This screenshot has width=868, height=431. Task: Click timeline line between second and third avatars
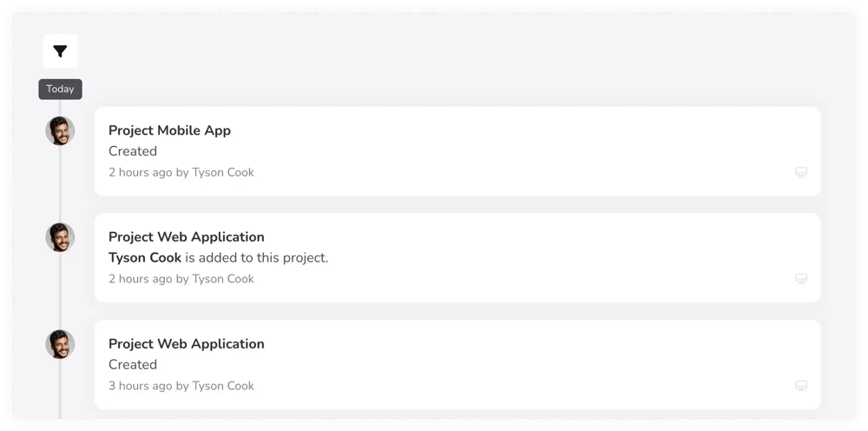[x=60, y=291]
